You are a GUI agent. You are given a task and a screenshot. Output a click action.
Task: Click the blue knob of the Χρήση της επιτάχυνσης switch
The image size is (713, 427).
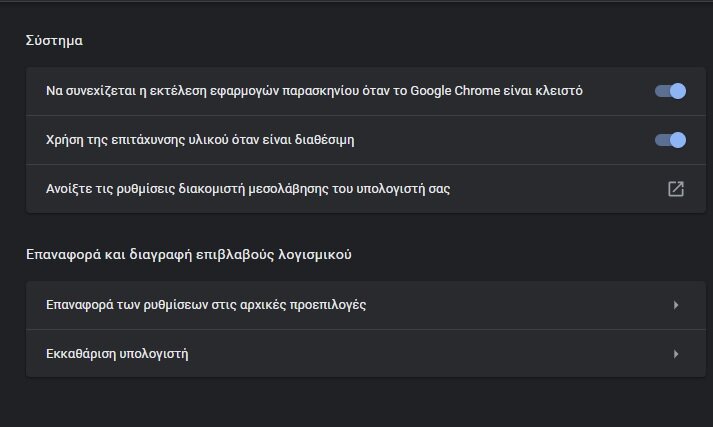point(678,140)
